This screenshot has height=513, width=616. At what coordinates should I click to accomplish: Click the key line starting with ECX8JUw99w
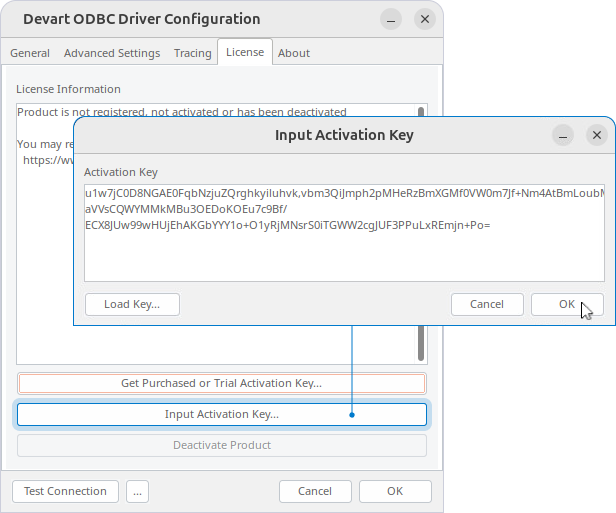(x=288, y=225)
